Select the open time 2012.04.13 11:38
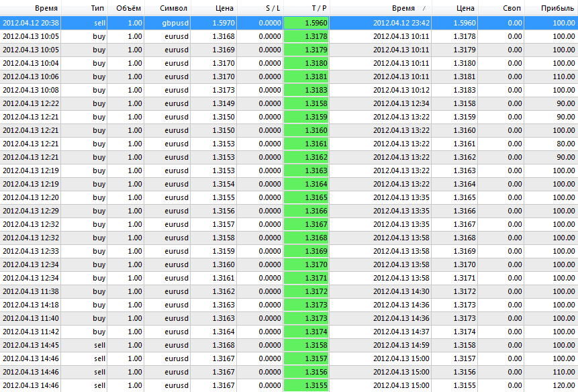This screenshot has height=392, width=578. click(x=31, y=291)
